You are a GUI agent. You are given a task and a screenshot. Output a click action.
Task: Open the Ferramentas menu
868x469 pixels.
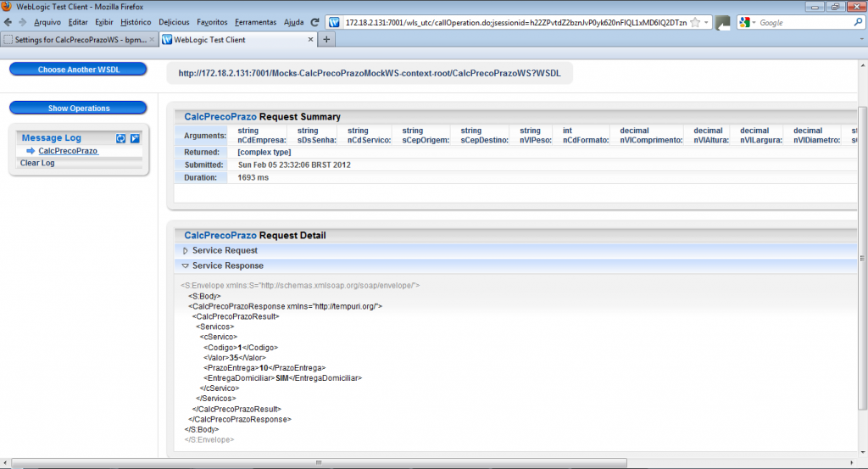click(x=255, y=22)
